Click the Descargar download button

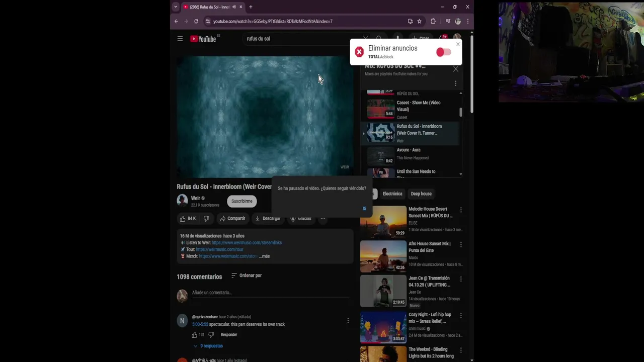tap(268, 219)
